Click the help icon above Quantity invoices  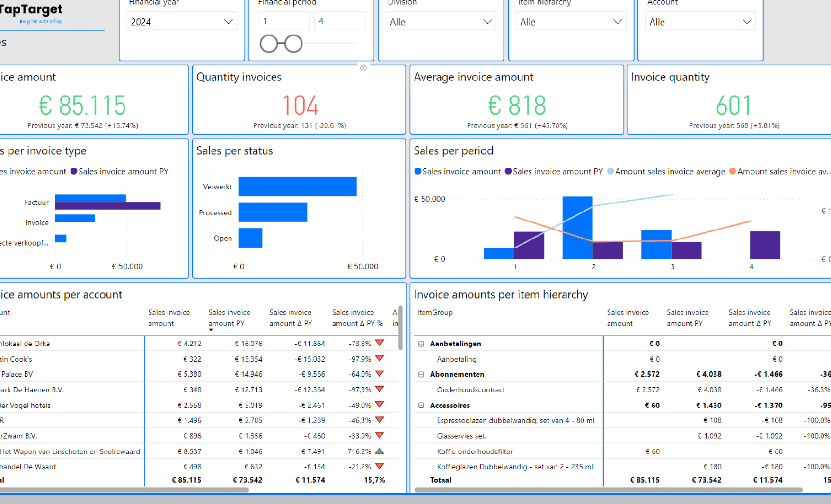(x=363, y=68)
